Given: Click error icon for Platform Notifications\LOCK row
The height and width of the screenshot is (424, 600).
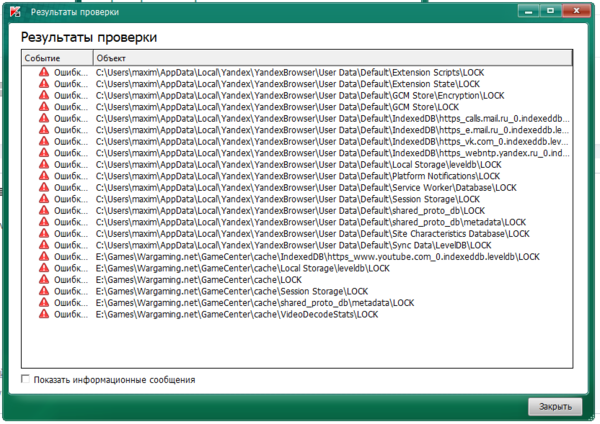Looking at the screenshot, I should (44, 176).
